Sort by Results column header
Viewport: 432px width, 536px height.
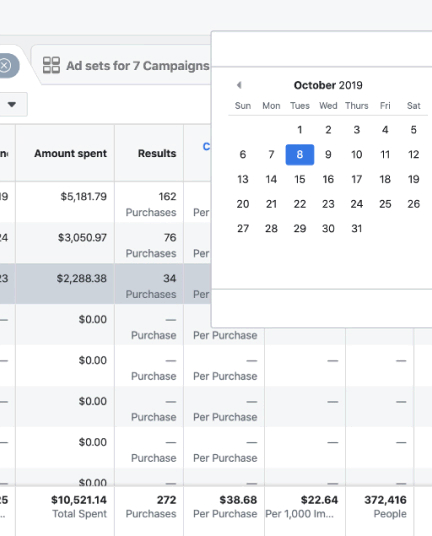pos(157,153)
